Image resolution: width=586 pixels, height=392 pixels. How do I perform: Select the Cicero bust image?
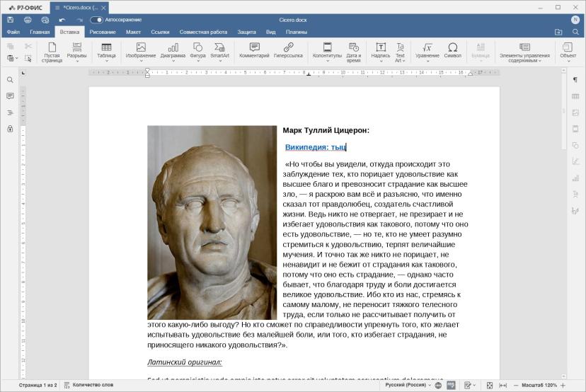pos(212,222)
